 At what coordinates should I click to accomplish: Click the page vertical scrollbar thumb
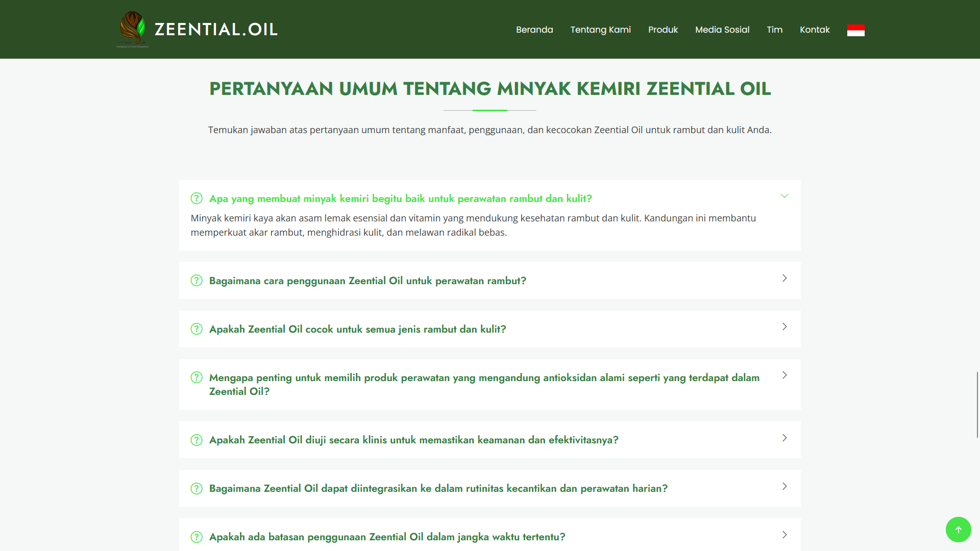tap(977, 404)
